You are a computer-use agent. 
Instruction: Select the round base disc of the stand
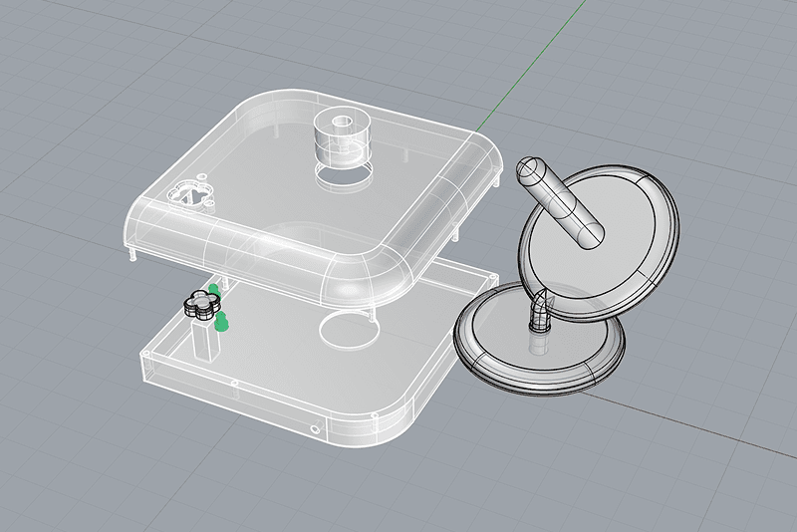tap(539, 341)
